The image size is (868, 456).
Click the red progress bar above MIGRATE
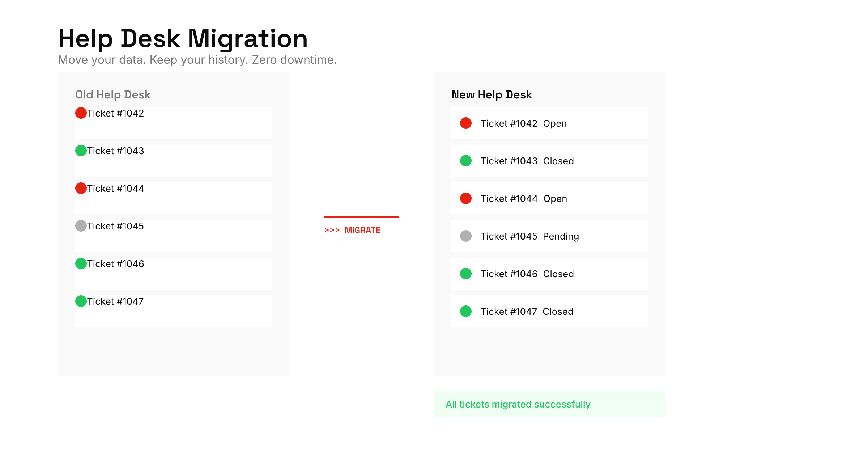pyautogui.click(x=362, y=217)
